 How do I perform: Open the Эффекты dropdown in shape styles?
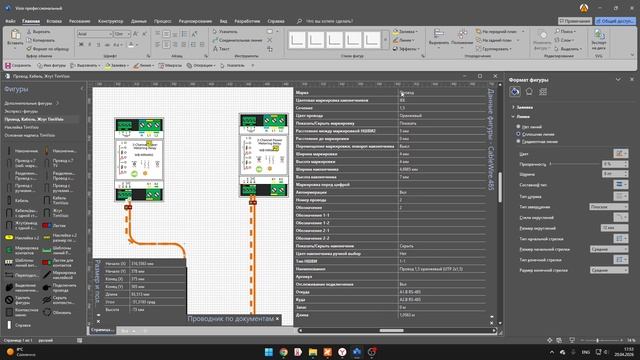pos(407,49)
